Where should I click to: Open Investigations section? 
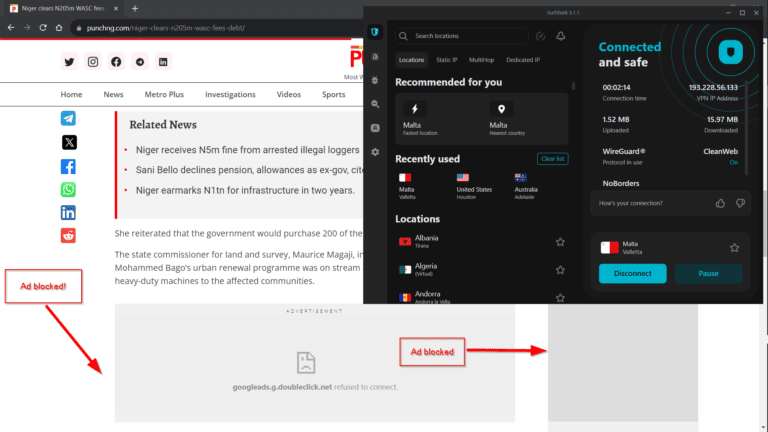[230, 95]
